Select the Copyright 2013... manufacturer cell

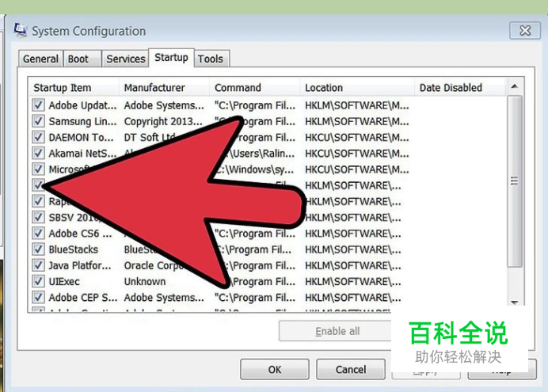pos(163,121)
